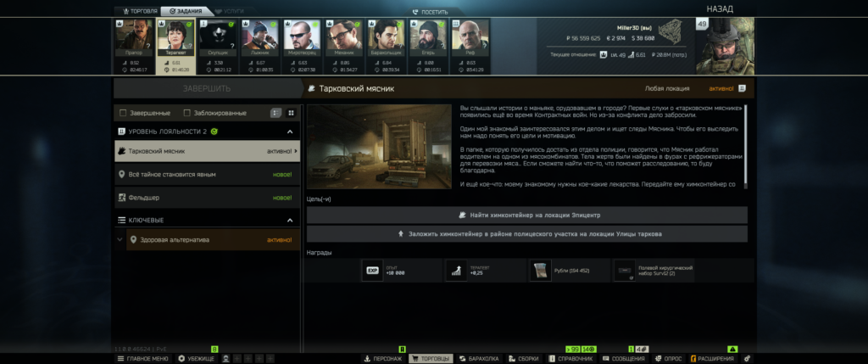This screenshot has width=868, height=364.
Task: Select trader Барахольщик portrait
Action: click(386, 35)
